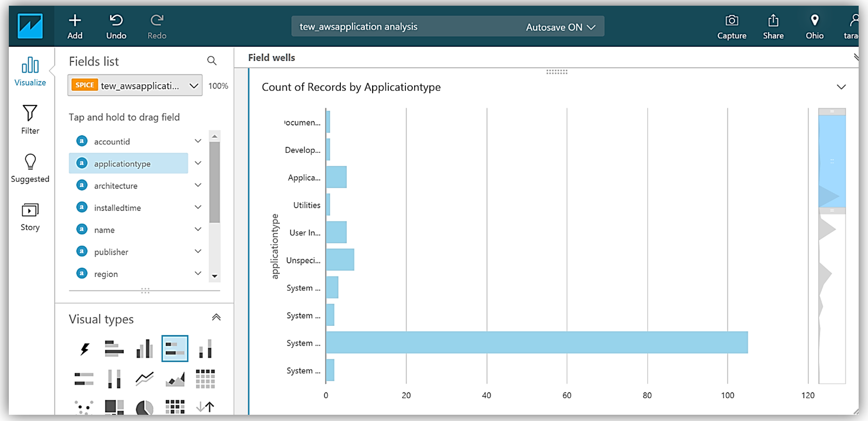Click the Undo button

pos(116,27)
